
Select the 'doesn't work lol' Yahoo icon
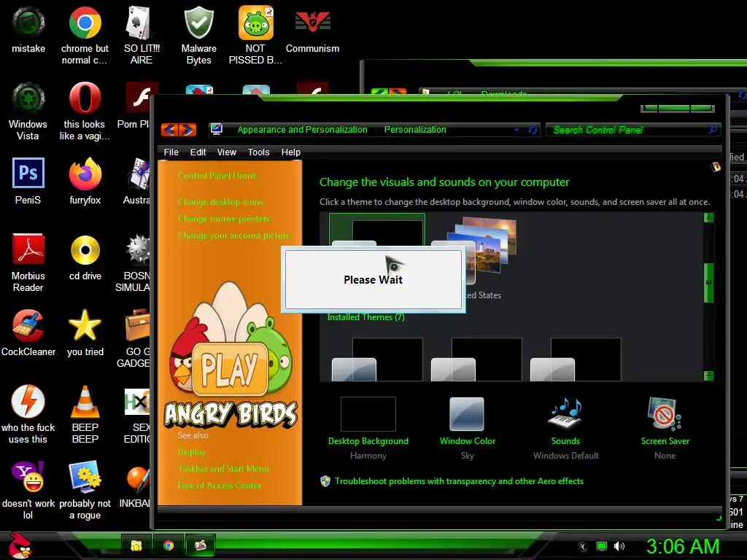(28, 490)
